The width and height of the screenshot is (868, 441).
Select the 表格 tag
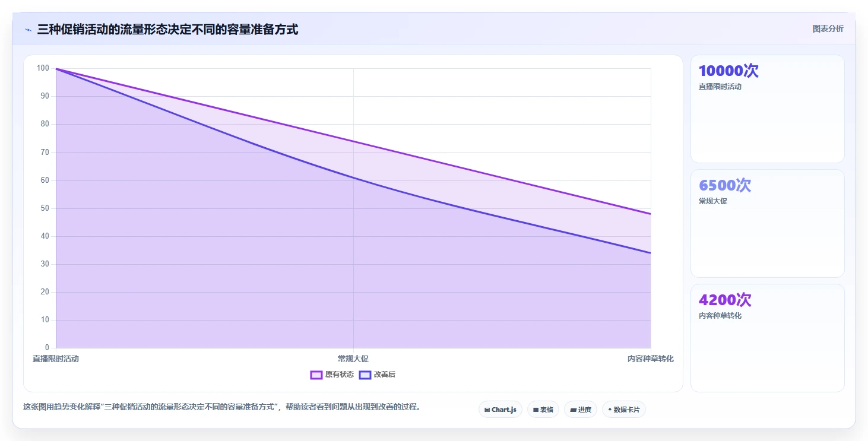543,410
